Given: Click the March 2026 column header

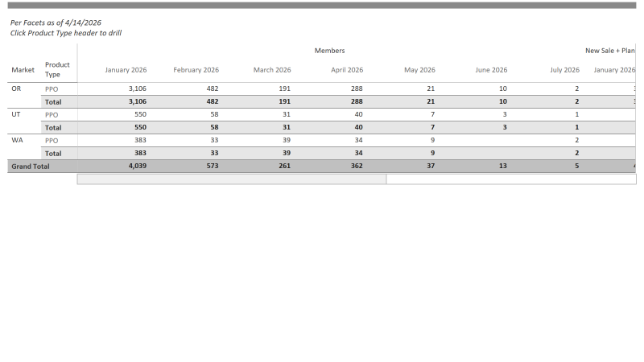Looking at the screenshot, I should tap(272, 70).
